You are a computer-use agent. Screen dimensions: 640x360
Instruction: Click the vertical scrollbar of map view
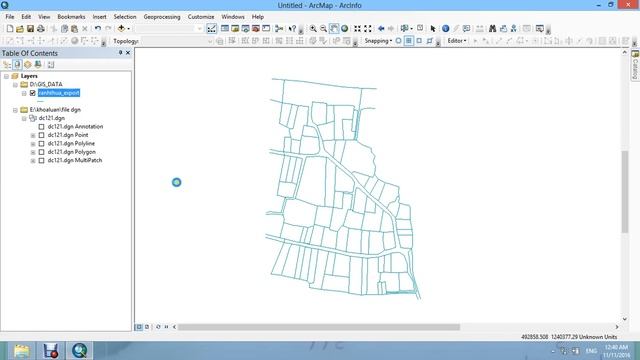tap(624, 192)
